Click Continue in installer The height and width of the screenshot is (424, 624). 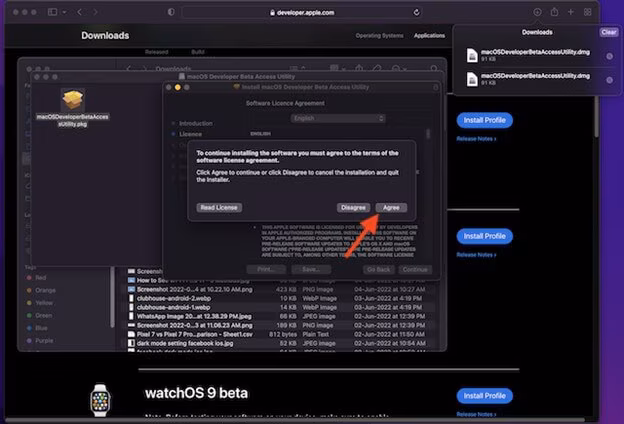coord(415,270)
